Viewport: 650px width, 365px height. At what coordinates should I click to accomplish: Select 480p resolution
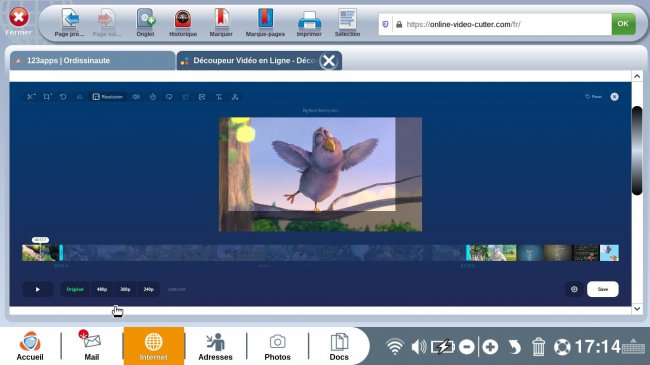pos(102,289)
